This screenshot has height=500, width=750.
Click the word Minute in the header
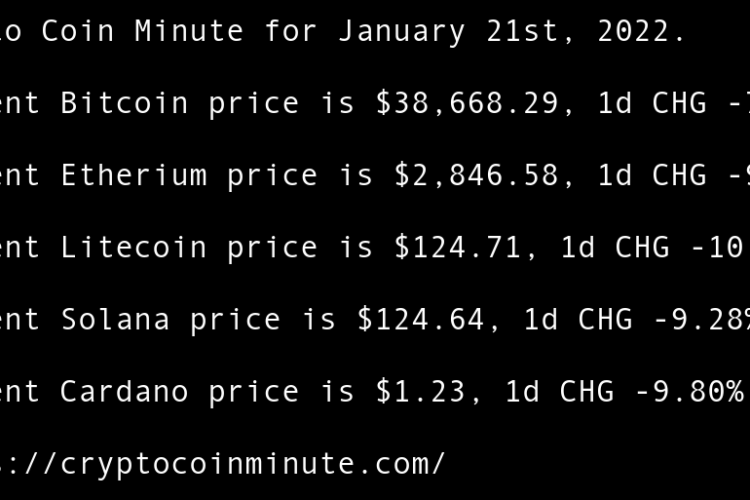point(189,31)
